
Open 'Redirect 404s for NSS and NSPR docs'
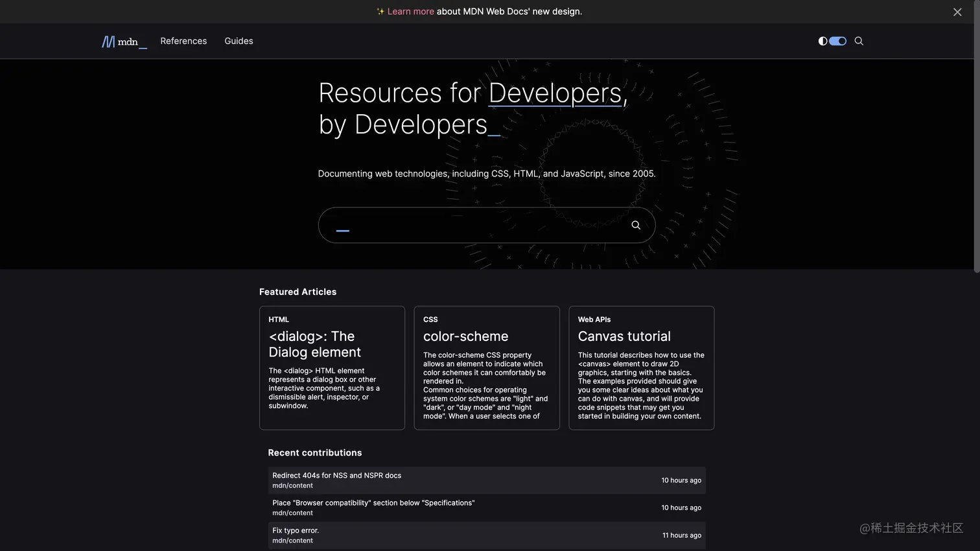click(337, 475)
